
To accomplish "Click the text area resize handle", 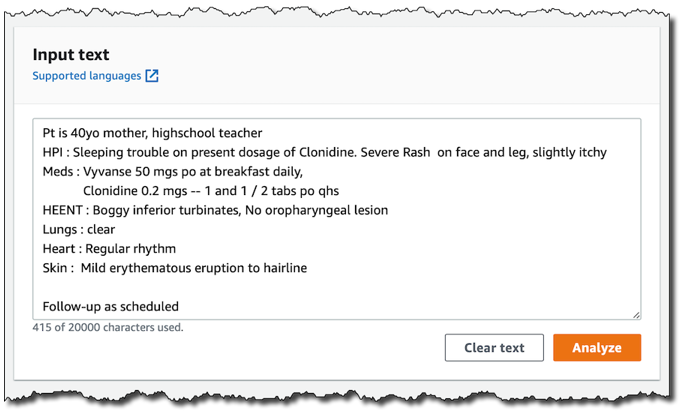I will pos(636,314).
